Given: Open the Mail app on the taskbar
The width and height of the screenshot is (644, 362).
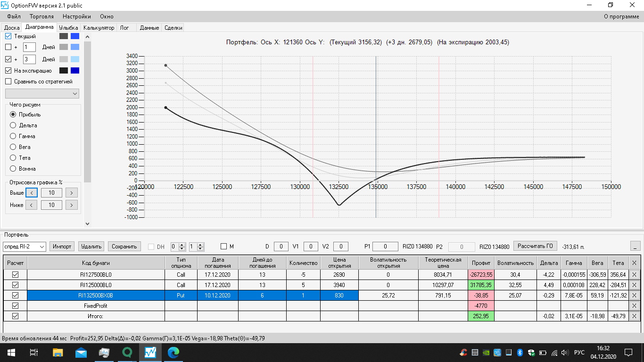Looking at the screenshot, I should pyautogui.click(x=81, y=352).
